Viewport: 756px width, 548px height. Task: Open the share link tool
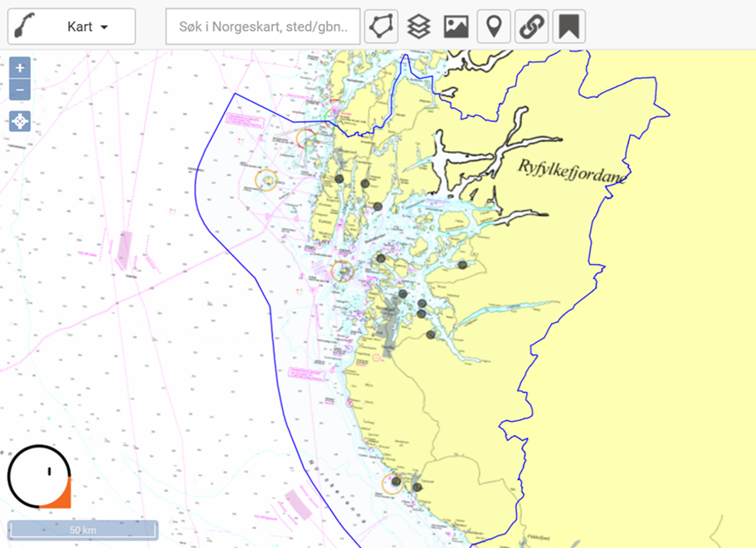[531, 27]
